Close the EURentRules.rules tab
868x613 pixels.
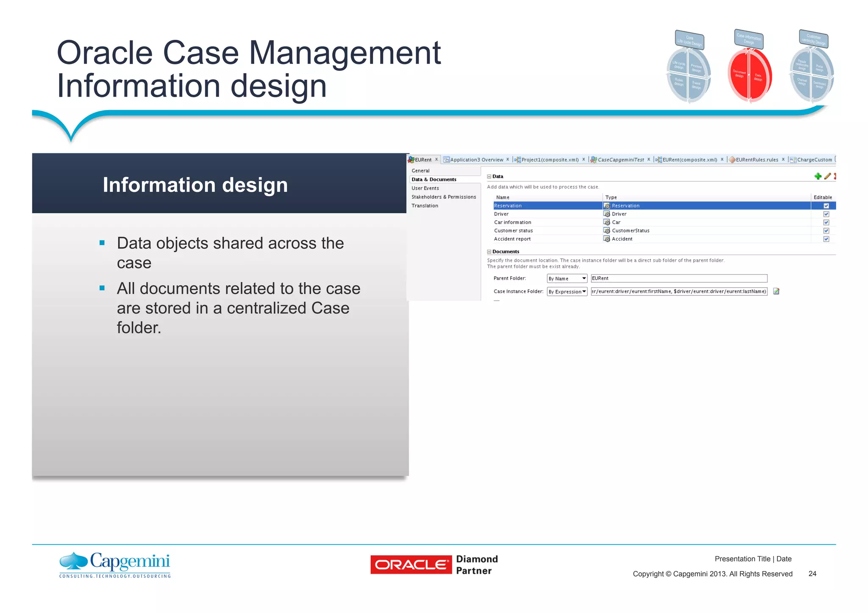click(x=783, y=159)
